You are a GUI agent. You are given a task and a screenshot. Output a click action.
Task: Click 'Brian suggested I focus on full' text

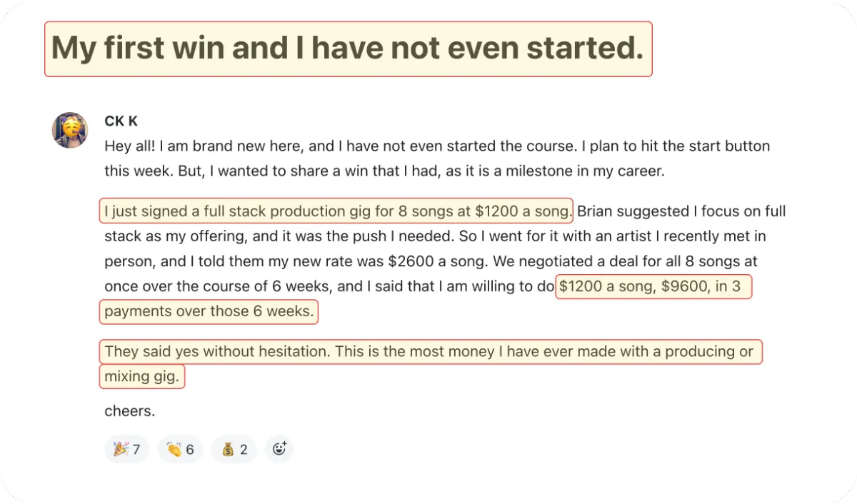coord(681,211)
